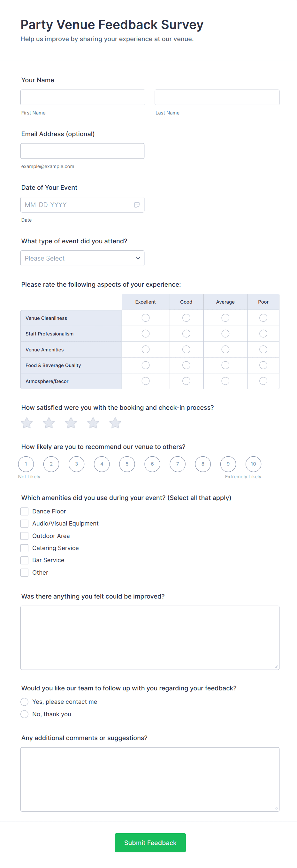
Task: Enable the Bar Service option
Action: (24, 560)
